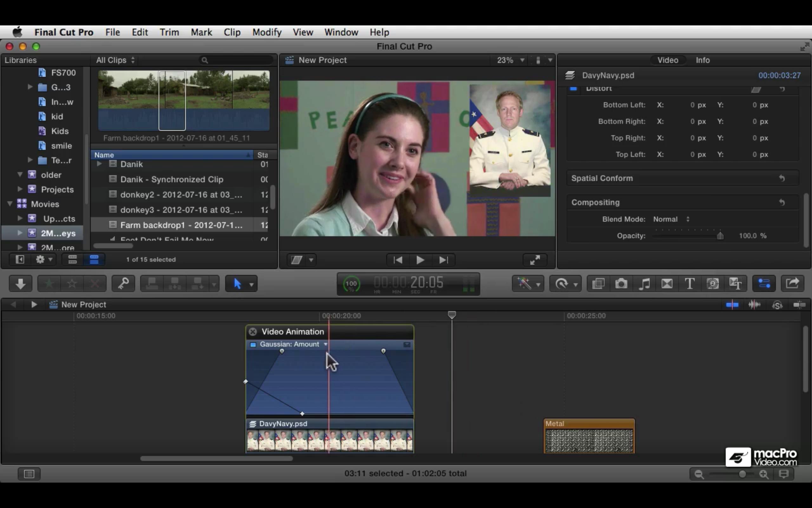This screenshot has height=508, width=812.
Task: Play the viewer video
Action: pos(420,260)
